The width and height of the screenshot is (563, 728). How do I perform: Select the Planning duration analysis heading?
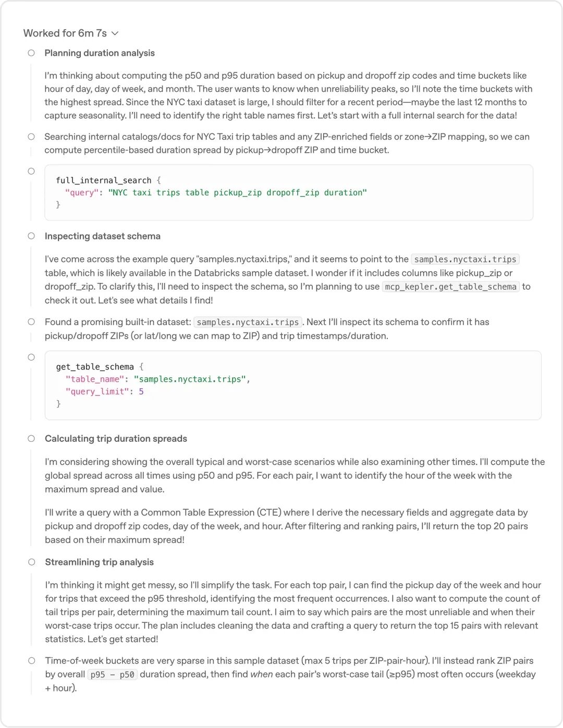click(x=100, y=53)
